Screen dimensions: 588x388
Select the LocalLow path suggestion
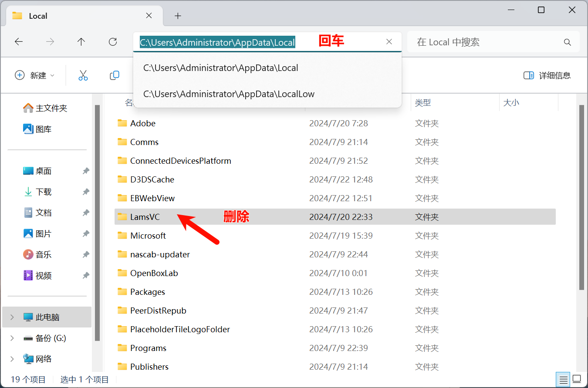pyautogui.click(x=229, y=94)
